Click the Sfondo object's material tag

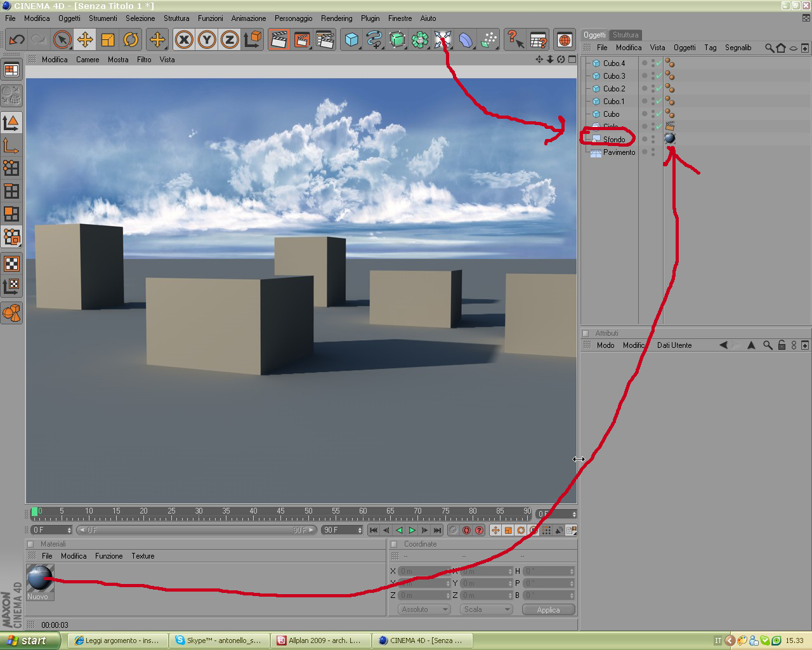coord(669,138)
